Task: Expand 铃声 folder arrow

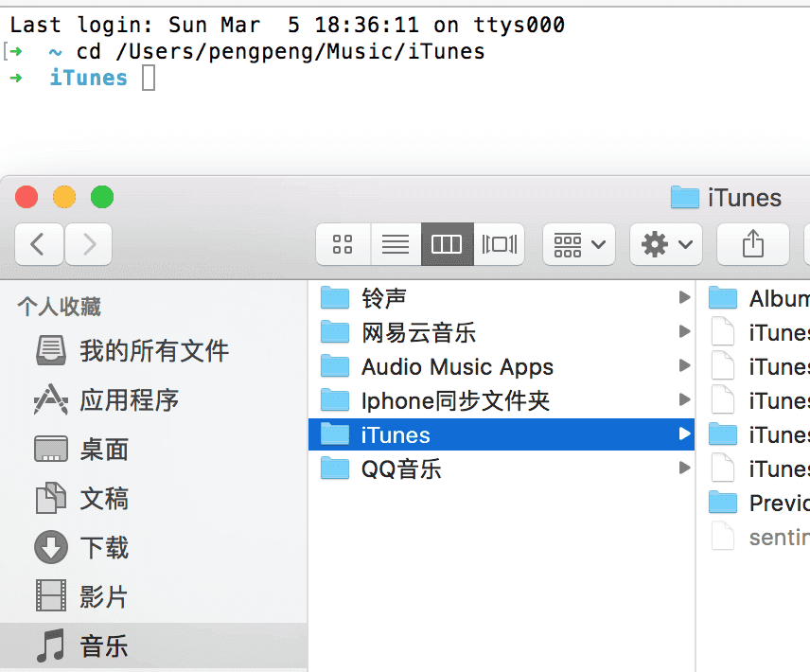Action: coord(684,297)
